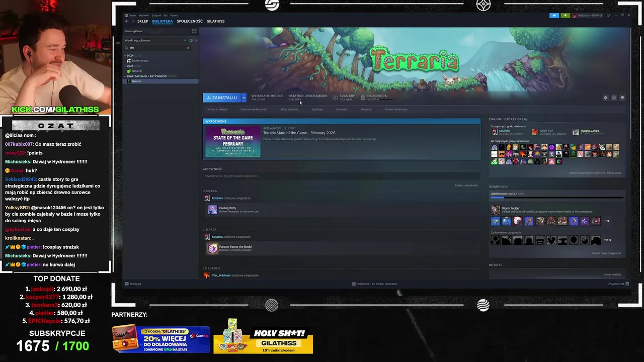644x362 pixels.
Task: Open Dyskusje link
Action: coord(317,109)
